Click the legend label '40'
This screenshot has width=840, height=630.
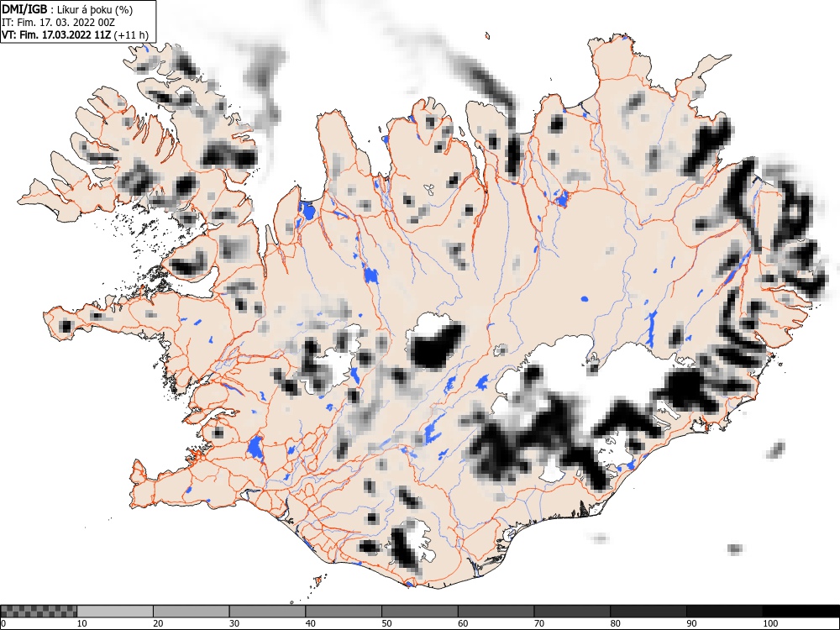310,623
